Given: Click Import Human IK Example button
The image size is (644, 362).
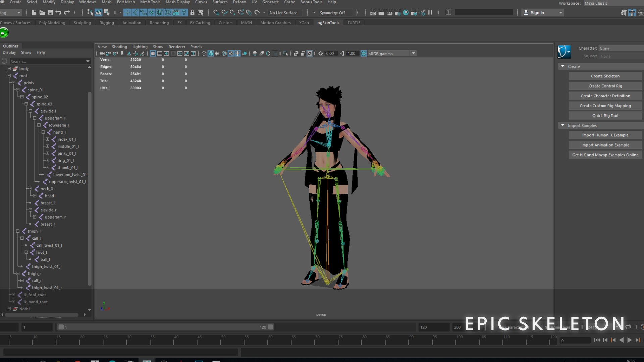Looking at the screenshot, I should (605, 135).
